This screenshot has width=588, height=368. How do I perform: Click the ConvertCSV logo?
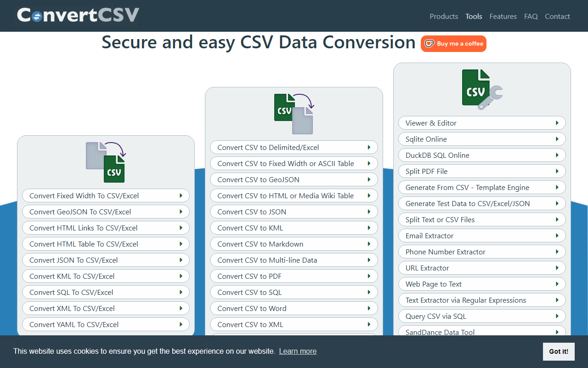pos(78,16)
